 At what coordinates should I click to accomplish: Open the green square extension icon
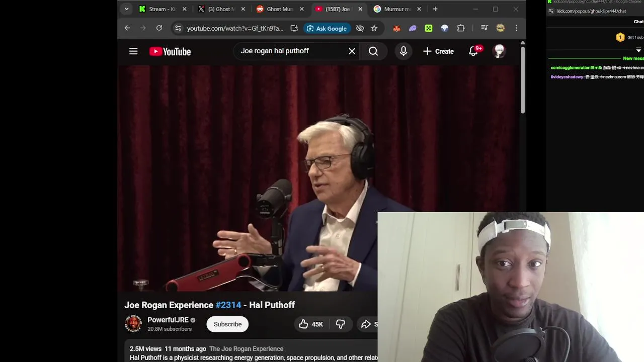[x=429, y=28]
